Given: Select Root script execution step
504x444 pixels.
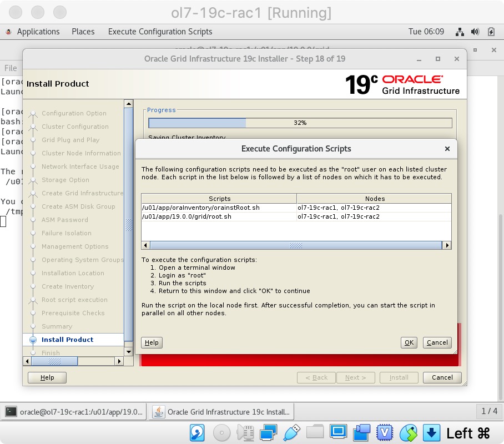Looking at the screenshot, I should tap(74, 300).
